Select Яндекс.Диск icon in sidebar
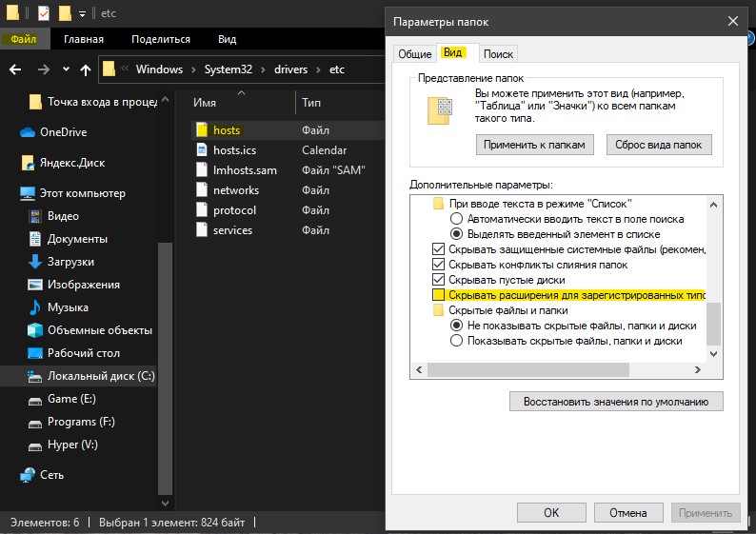Viewport: 756px width, 534px height. (x=28, y=163)
